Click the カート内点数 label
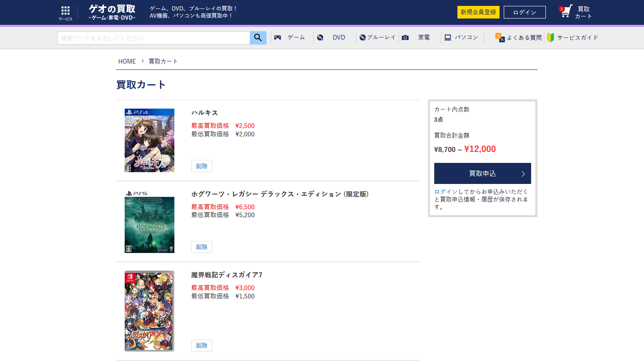Viewport: 644px width, 362px height. (x=452, y=109)
